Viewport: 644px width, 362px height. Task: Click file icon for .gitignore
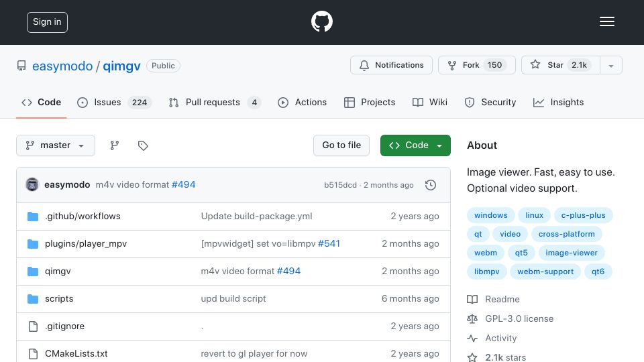(x=33, y=326)
